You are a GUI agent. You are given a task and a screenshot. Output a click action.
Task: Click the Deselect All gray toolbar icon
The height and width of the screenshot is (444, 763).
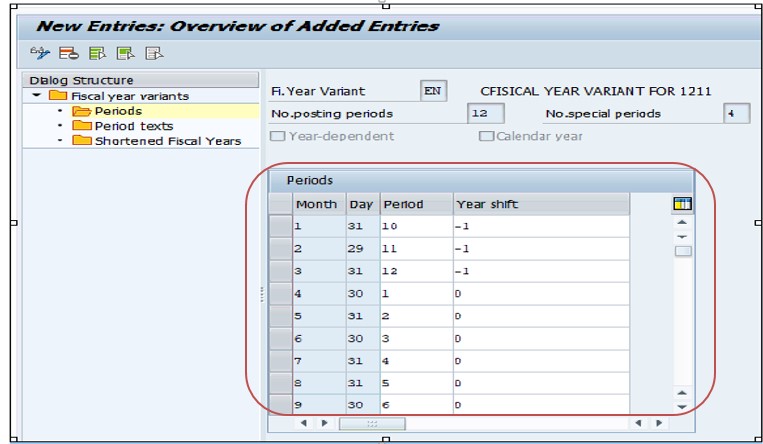click(154, 53)
